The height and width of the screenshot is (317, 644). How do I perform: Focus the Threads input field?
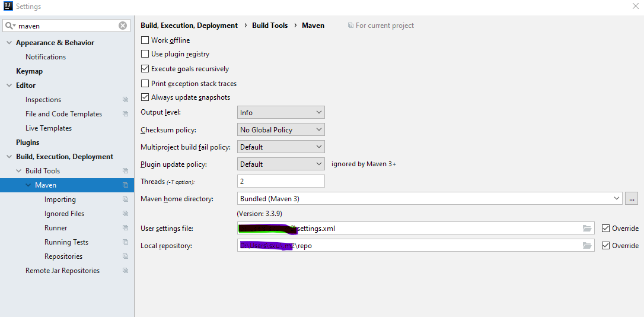(x=281, y=181)
